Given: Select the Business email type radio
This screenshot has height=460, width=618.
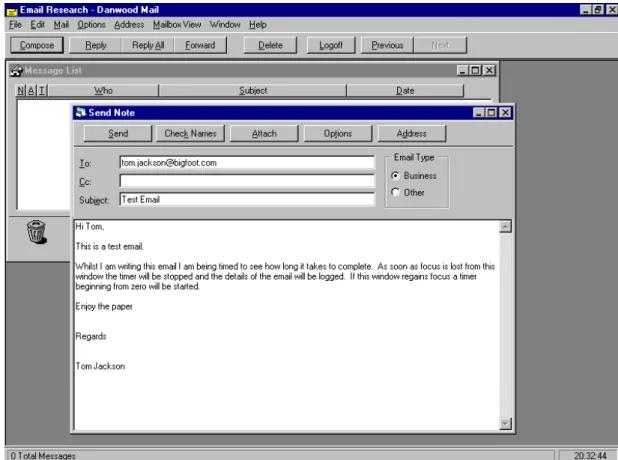Looking at the screenshot, I should [x=395, y=175].
